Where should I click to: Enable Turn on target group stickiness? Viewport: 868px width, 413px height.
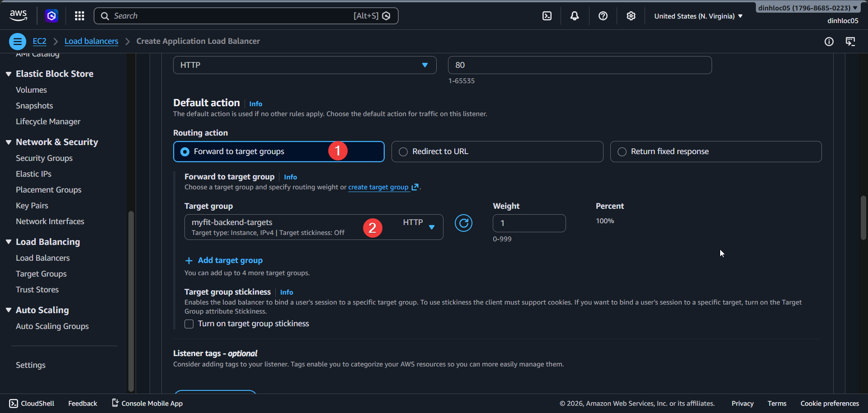[x=189, y=324]
